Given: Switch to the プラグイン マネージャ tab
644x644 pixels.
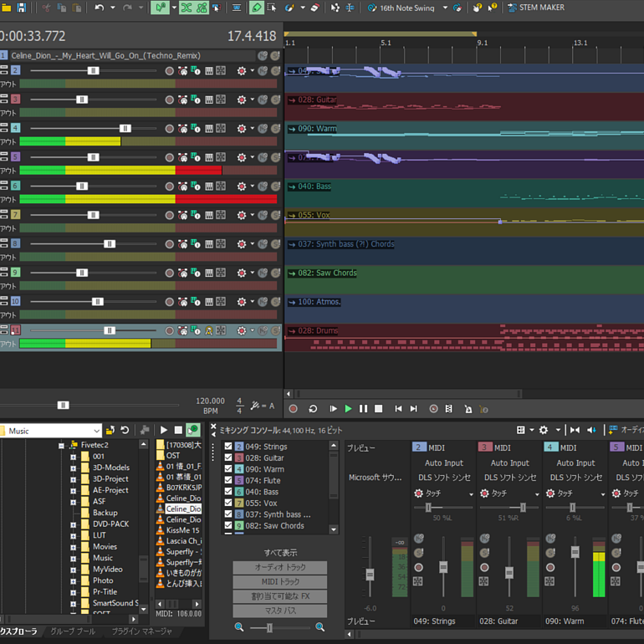Looking at the screenshot, I should click(x=142, y=631).
